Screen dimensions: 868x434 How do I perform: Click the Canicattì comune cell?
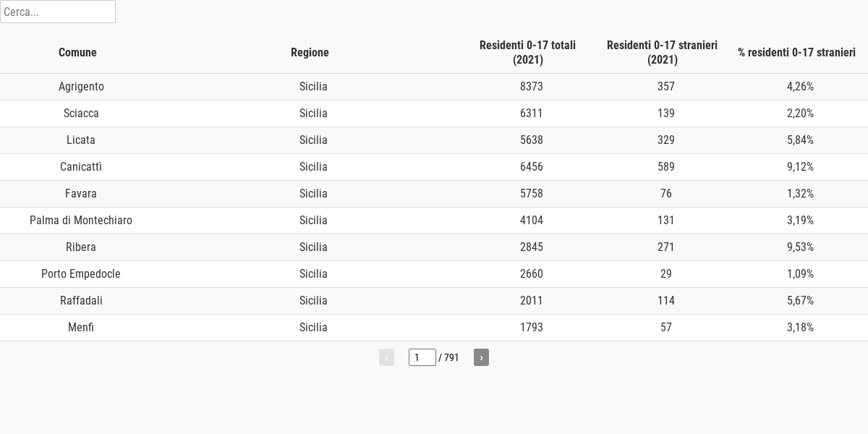(81, 167)
